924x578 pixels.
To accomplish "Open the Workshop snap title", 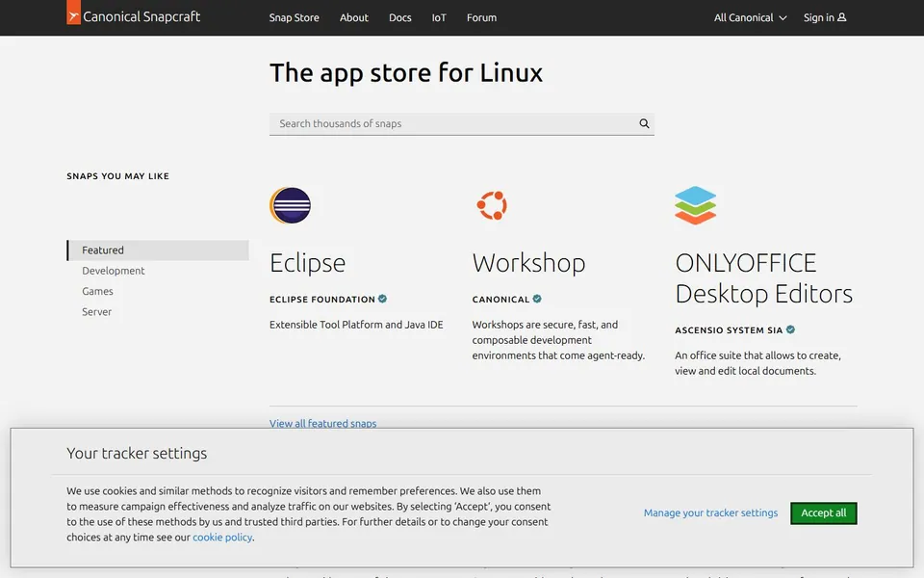I will click(x=528, y=263).
